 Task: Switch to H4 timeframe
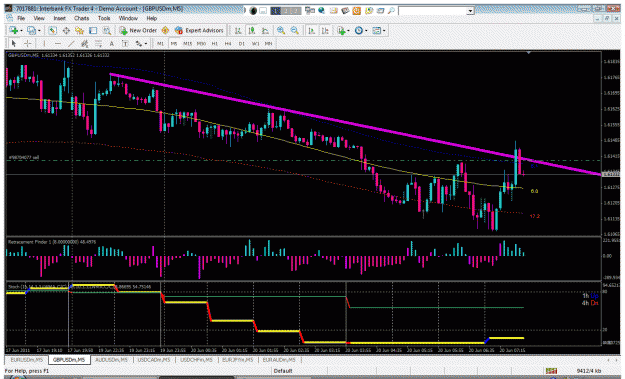pyautogui.click(x=228, y=43)
